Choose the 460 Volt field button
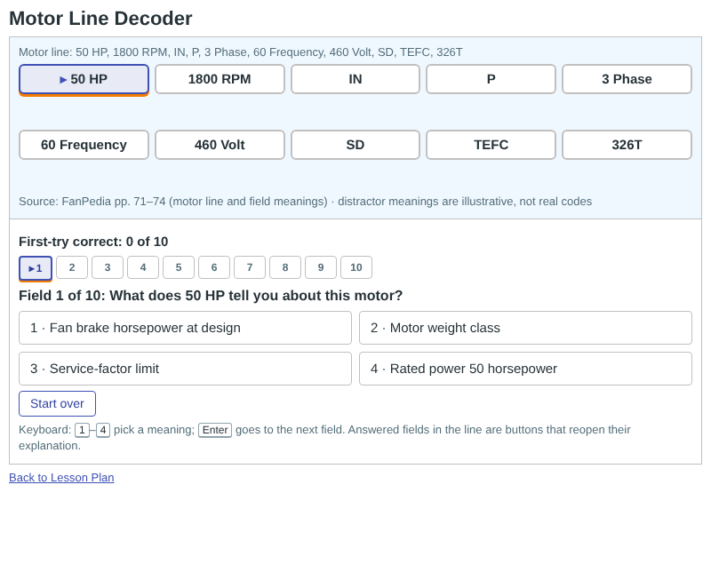 click(x=220, y=145)
